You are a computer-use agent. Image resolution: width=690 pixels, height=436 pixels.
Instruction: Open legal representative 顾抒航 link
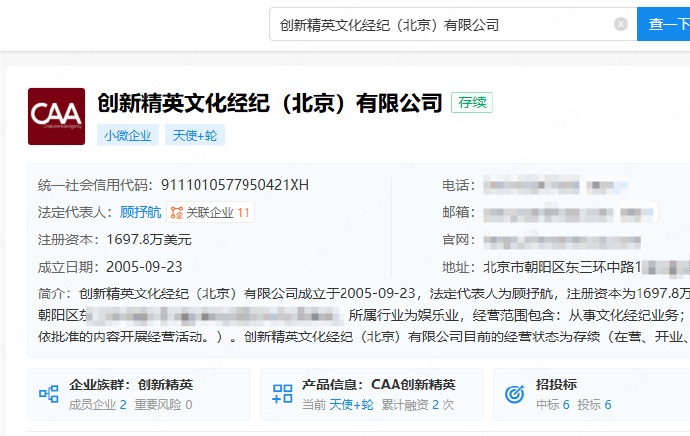pos(141,213)
